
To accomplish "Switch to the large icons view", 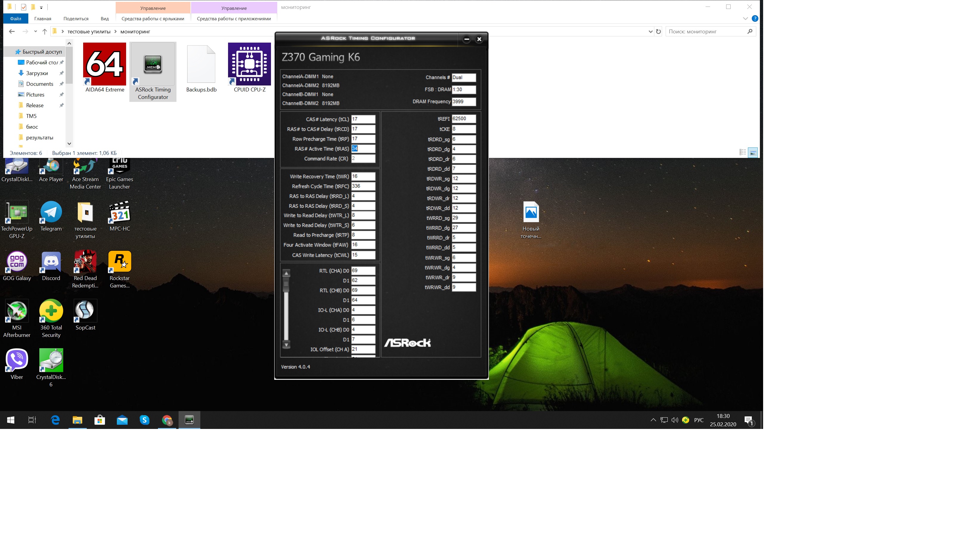I will [x=753, y=153].
